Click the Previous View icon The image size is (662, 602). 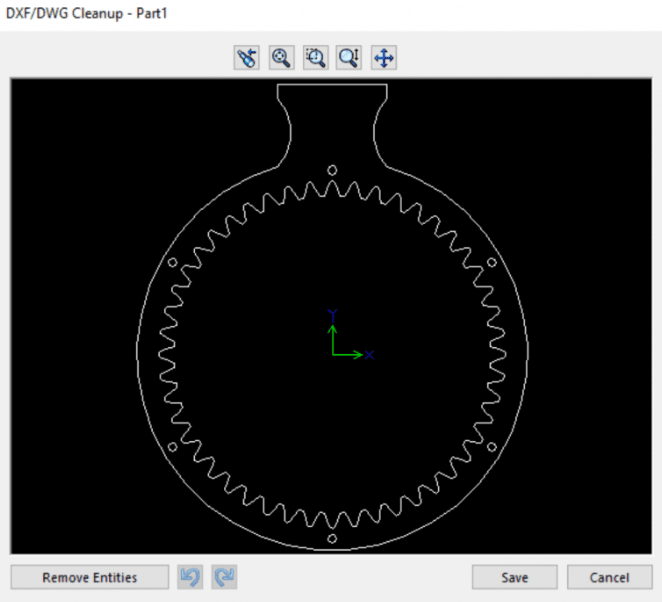tap(247, 58)
